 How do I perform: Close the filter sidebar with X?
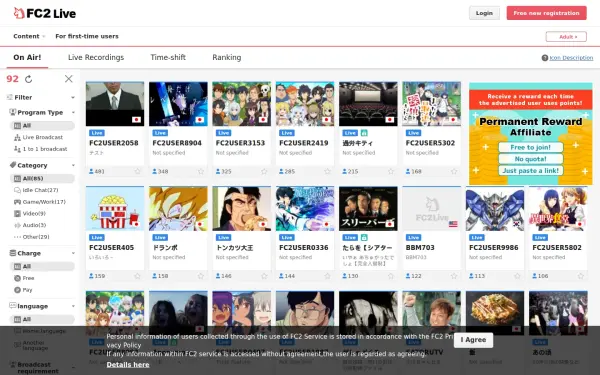click(68, 79)
